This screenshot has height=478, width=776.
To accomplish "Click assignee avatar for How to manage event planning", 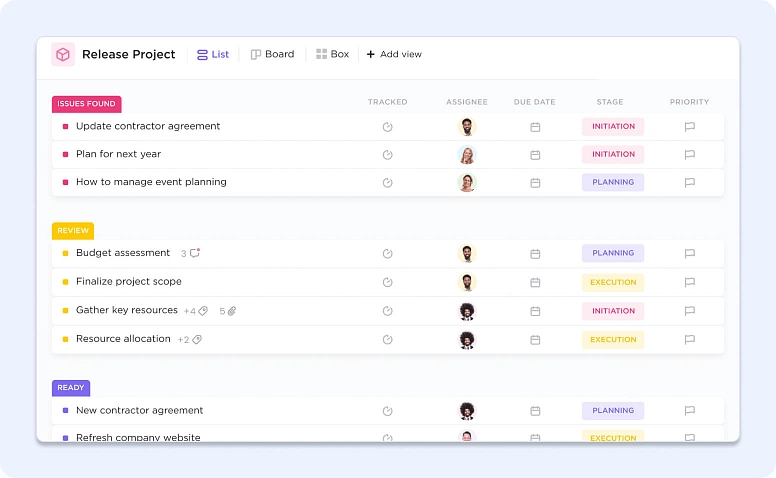I will tap(467, 183).
